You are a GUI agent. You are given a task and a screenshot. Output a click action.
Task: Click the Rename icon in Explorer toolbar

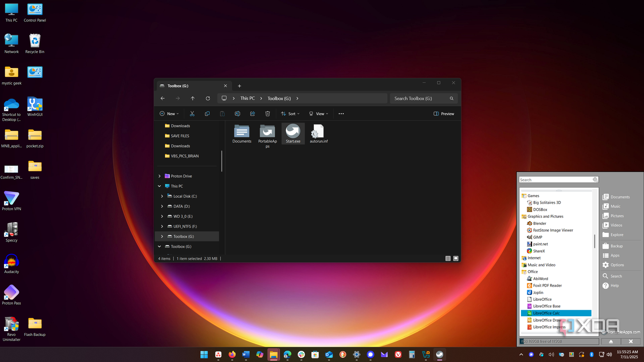(x=237, y=114)
